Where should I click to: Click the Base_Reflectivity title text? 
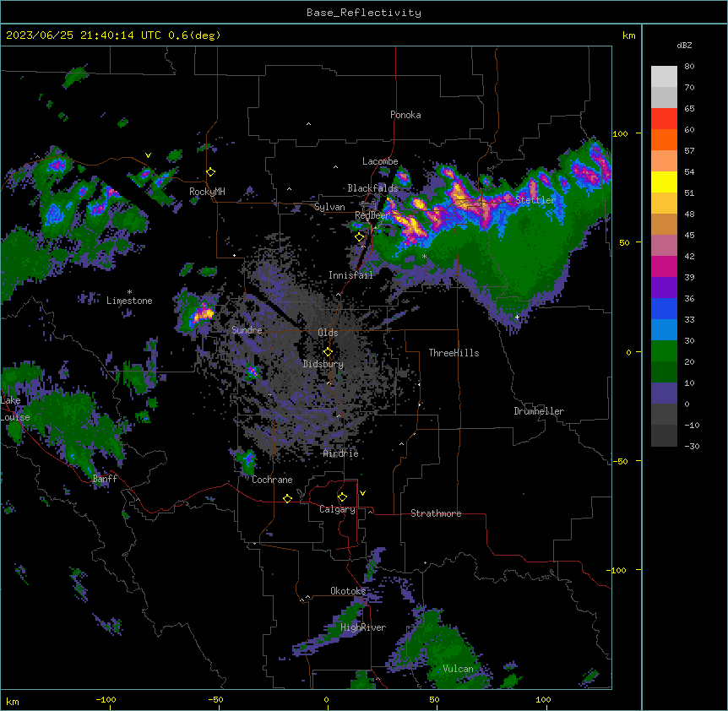364,13
